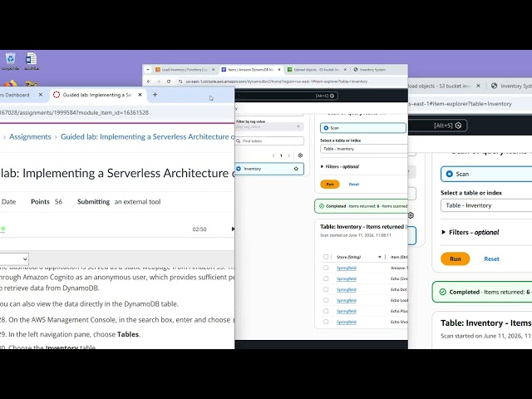
Task: Go back in the DynamoDB browser window
Action: tap(149, 81)
